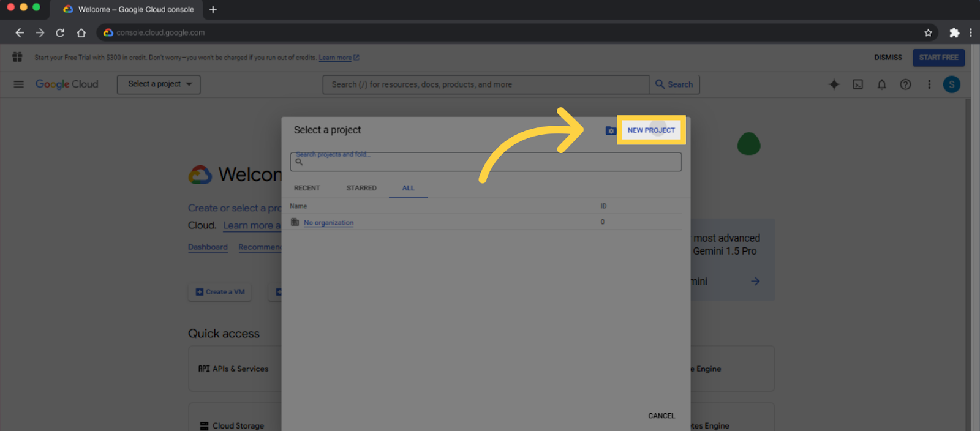980x431 pixels.
Task: Click the organization building icon
Action: coord(295,222)
